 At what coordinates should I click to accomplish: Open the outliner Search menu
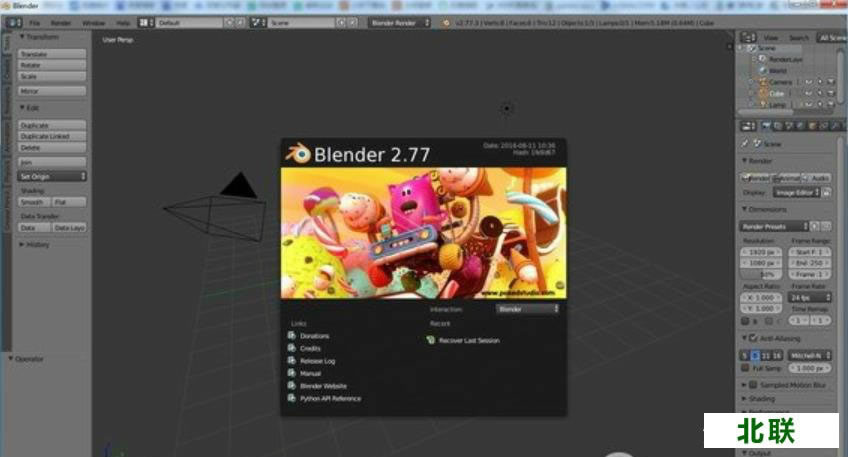tap(799, 37)
